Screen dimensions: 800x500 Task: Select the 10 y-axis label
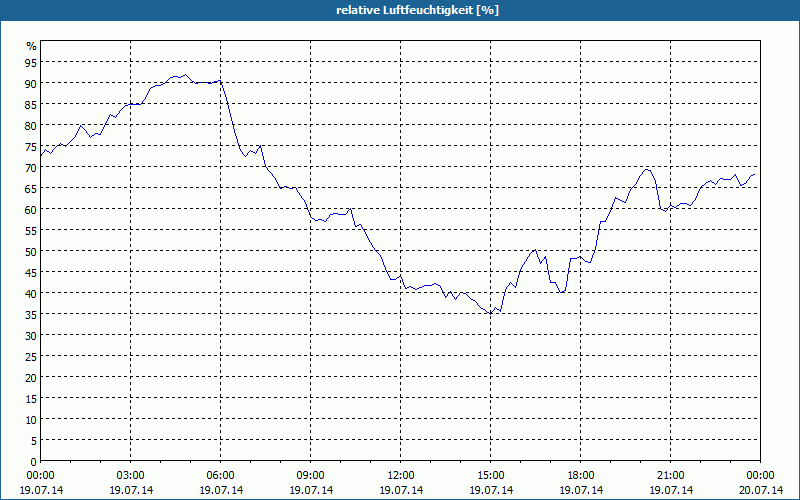31,420
